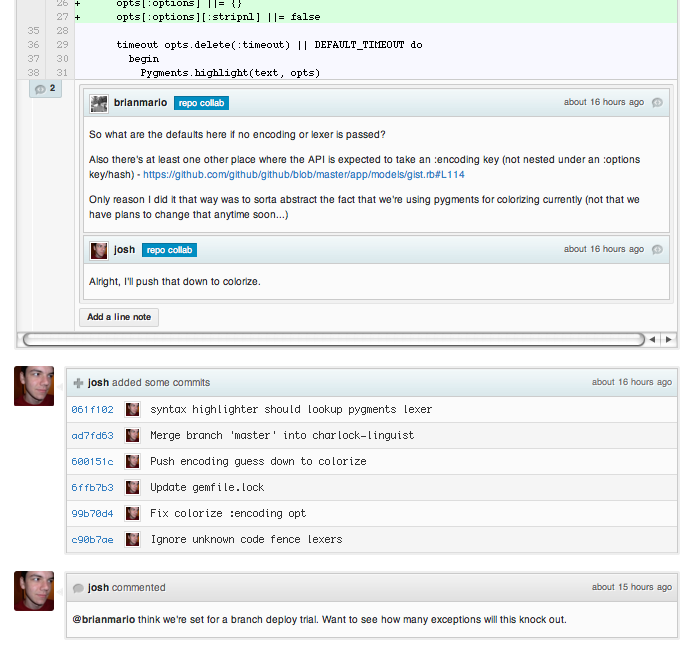Click josh's large avatar beside added commits
The image size is (686, 647).
pos(34,386)
